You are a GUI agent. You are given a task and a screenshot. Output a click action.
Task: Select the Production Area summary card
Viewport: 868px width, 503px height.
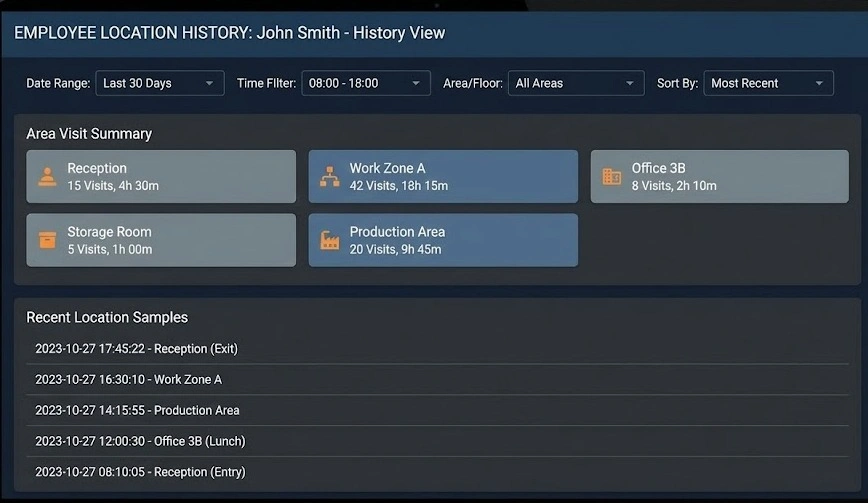(443, 240)
